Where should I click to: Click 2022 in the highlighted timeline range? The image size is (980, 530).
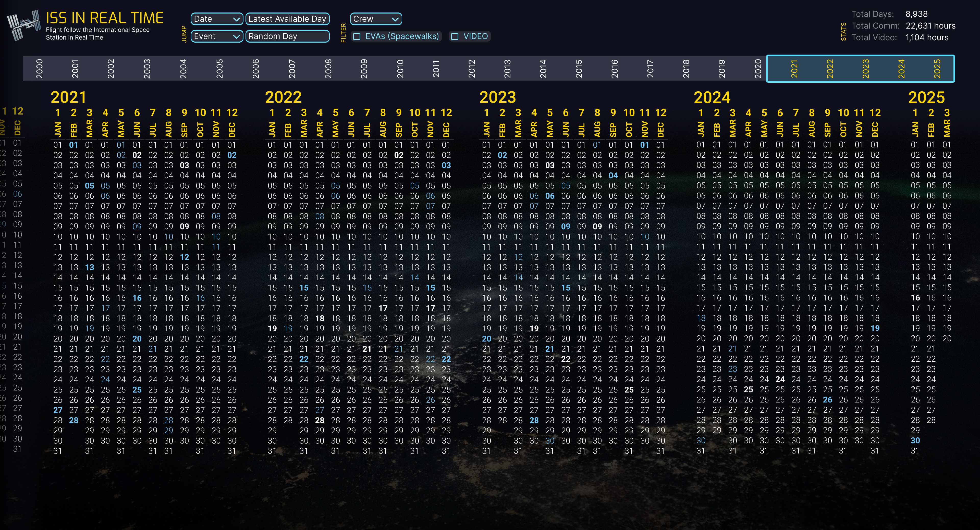point(830,69)
